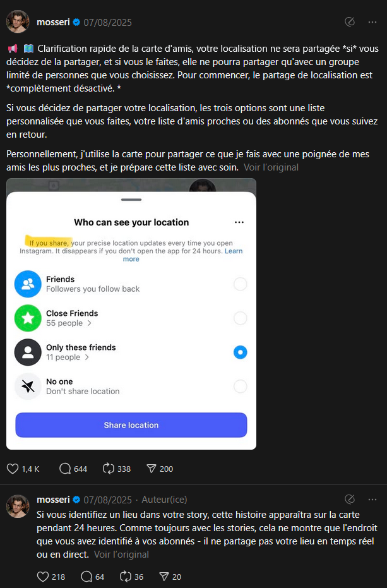This screenshot has width=387, height=588.
Task: Click the reply icon with 64 replies
Action: (86, 576)
